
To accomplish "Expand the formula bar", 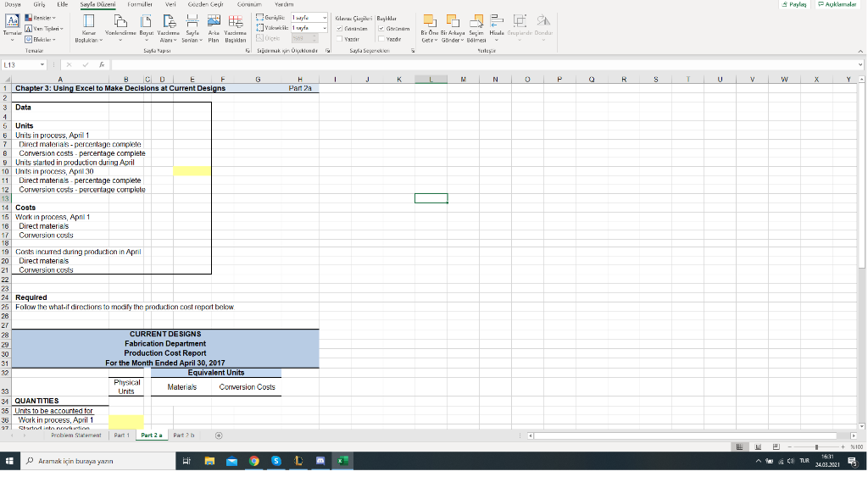I will 860,64.
